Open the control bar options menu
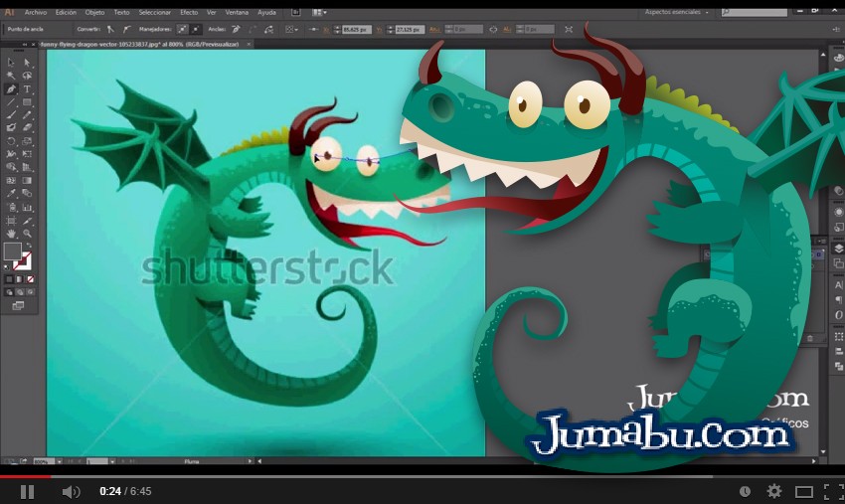 pos(837,29)
